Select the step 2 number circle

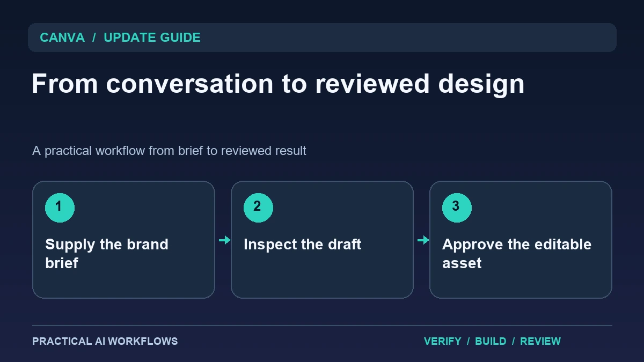258,208
